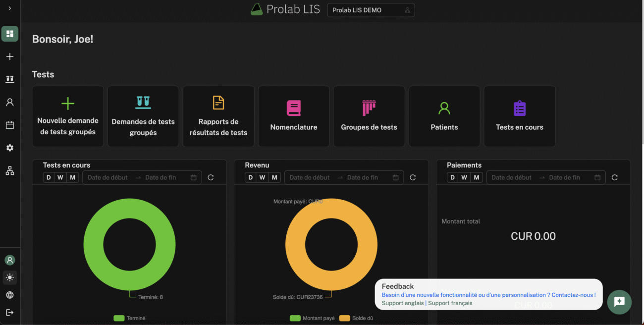Set Date de début in Revenu panel
644x325 pixels.
[x=310, y=177]
